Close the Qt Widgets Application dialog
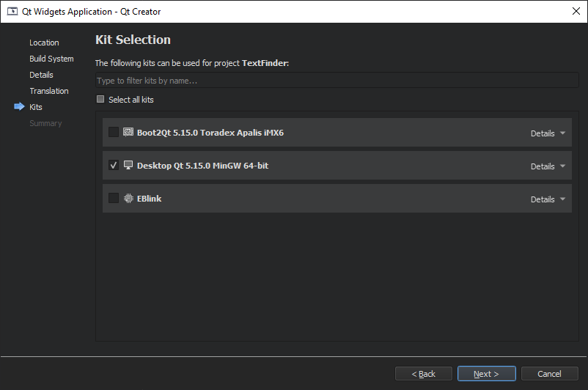This screenshot has width=588, height=390. (x=576, y=11)
